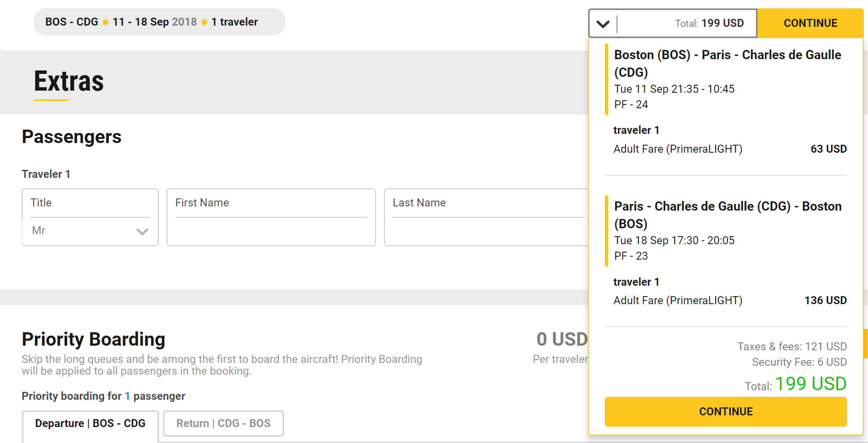Viewport: 868px width, 443px height.
Task: Click the top yellow CONTINUE button
Action: click(810, 23)
